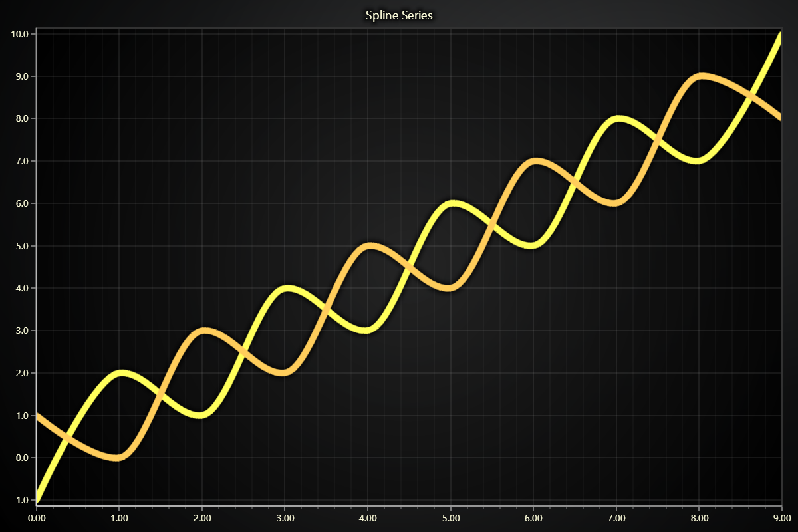
Task: Click the X-axis label 5.00
Action: 450,517
